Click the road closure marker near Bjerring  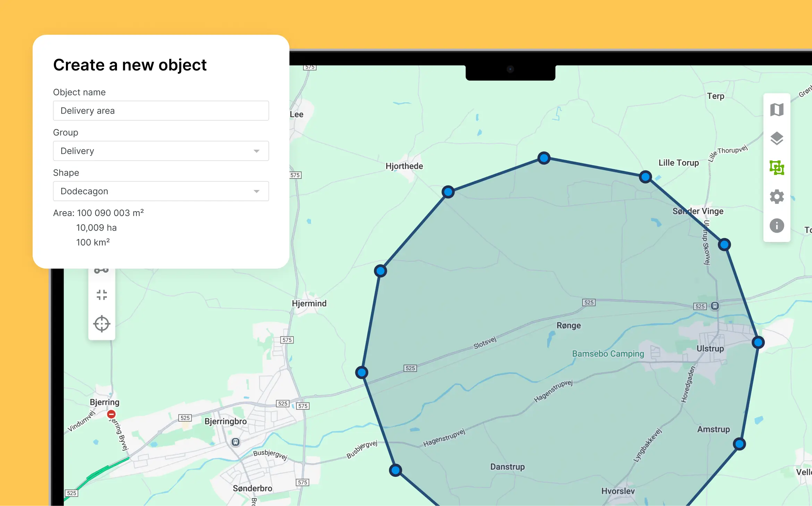point(111,414)
